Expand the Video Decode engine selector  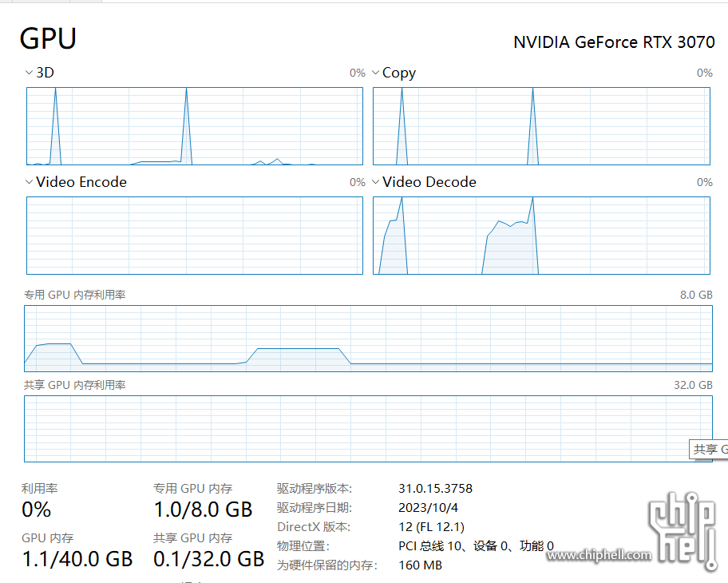coord(376,182)
